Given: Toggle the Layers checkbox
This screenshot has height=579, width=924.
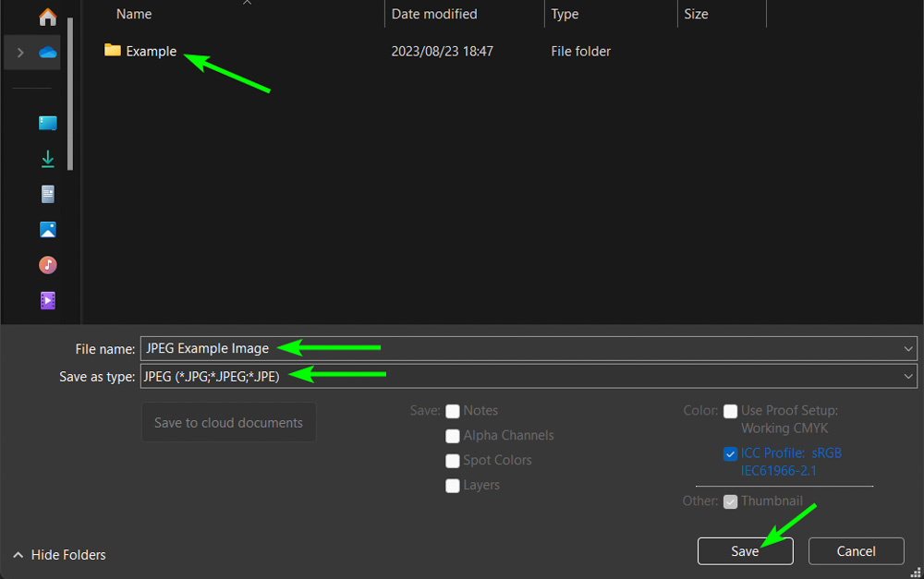Looking at the screenshot, I should 453,486.
